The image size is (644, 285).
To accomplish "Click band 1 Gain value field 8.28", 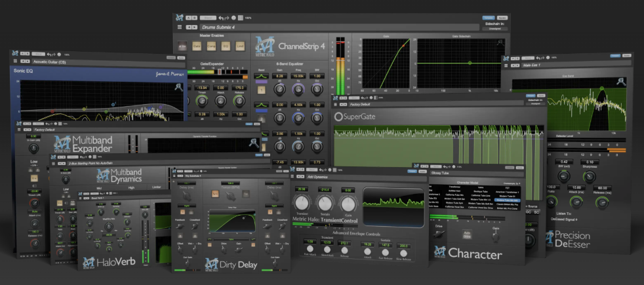I will [x=279, y=76].
